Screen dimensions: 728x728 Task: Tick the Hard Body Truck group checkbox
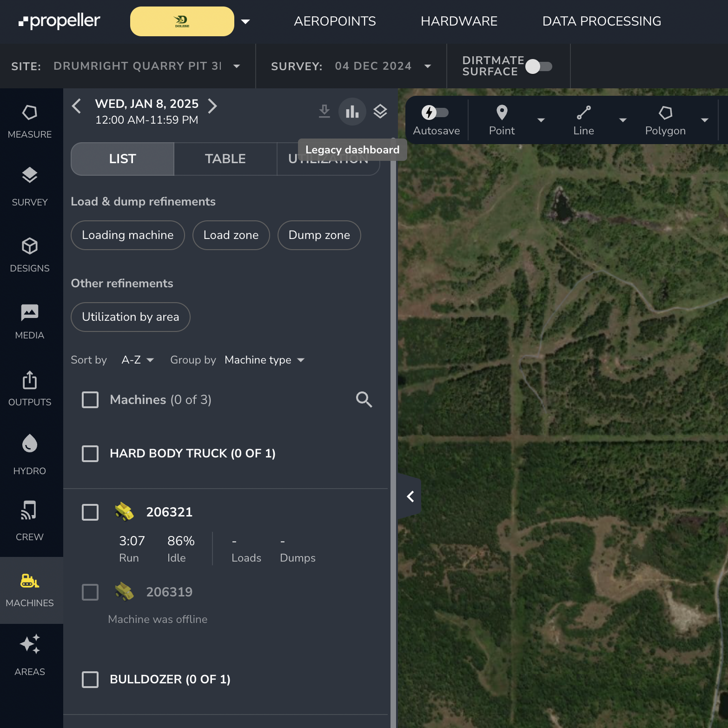click(x=90, y=453)
